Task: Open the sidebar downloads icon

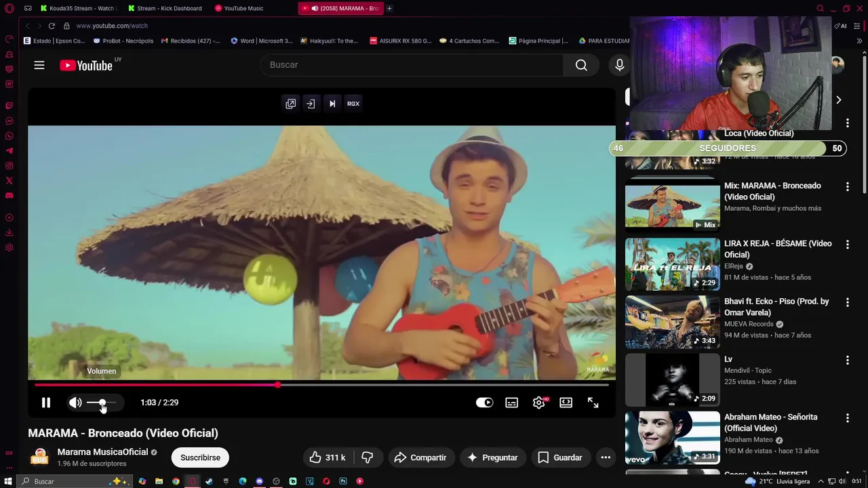Action: [9, 233]
